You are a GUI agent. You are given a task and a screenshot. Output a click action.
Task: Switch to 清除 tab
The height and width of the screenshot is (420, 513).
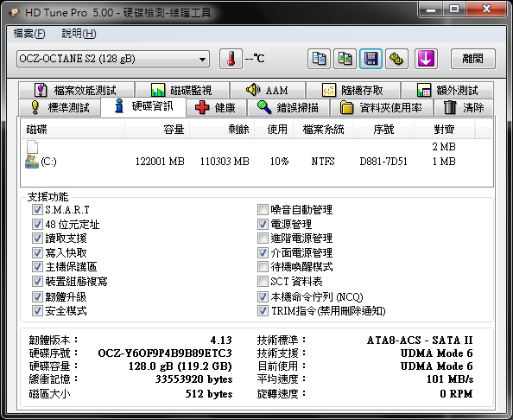464,107
